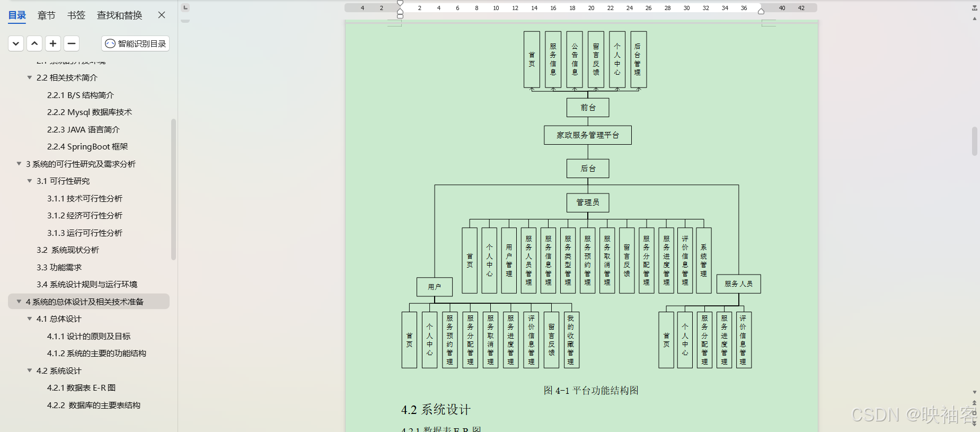Collapse the 3 系统的可行性研究及需求分析 section
This screenshot has height=432, width=980.
(19, 164)
